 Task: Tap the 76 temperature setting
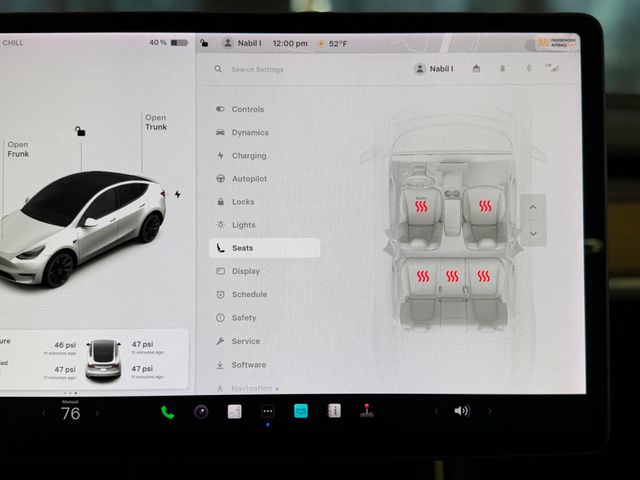[71, 413]
